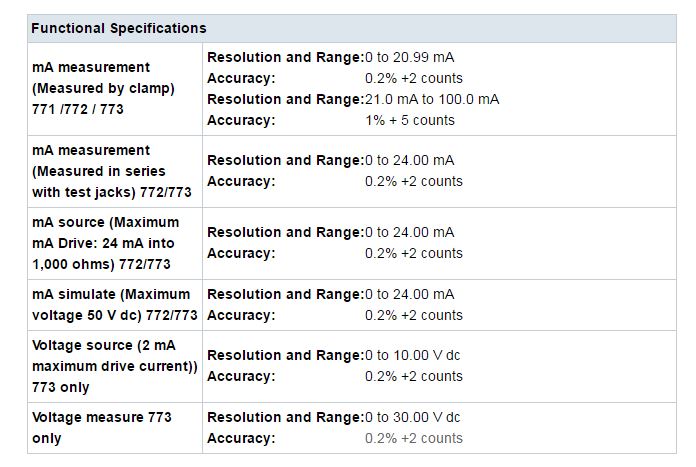This screenshot has height=467, width=696.
Task: Click 0.2% +2 counts in Voltage measure row
Action: (414, 438)
